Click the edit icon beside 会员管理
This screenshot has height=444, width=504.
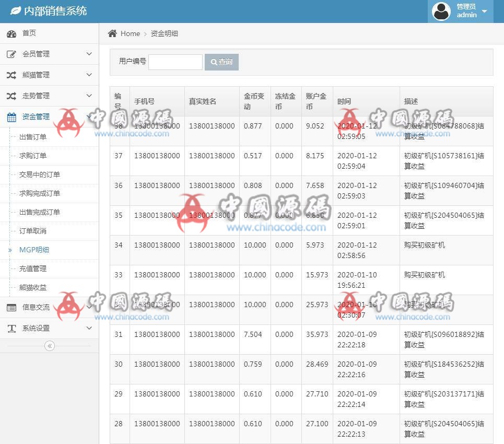click(x=11, y=54)
